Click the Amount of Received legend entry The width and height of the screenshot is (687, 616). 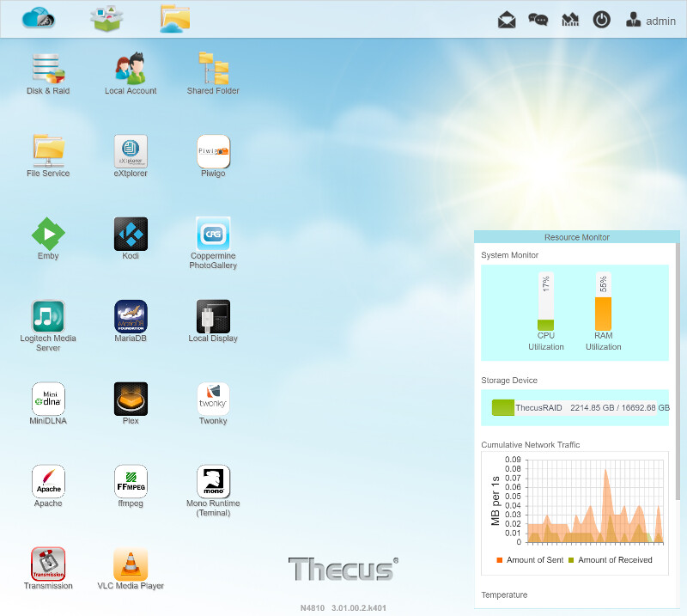click(610, 560)
